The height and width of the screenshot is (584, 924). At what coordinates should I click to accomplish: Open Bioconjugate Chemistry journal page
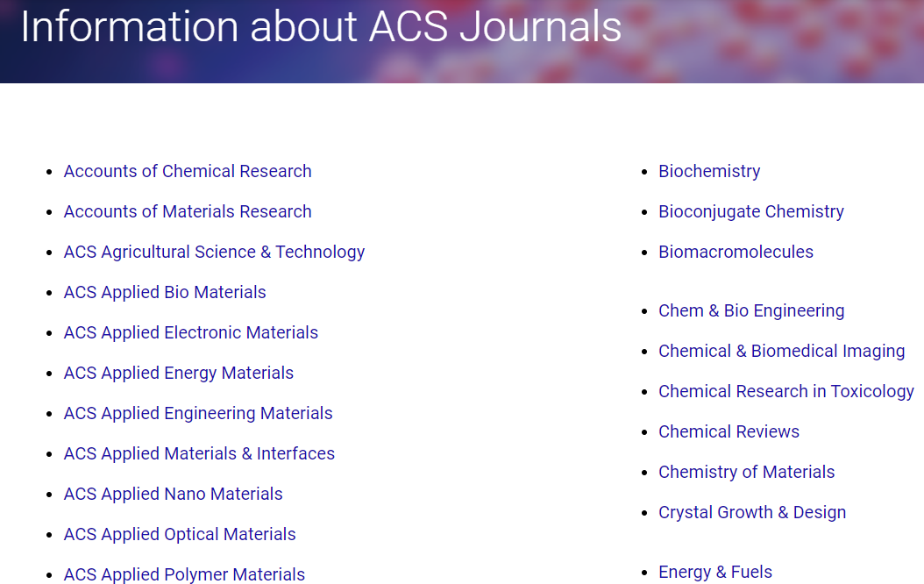(751, 211)
